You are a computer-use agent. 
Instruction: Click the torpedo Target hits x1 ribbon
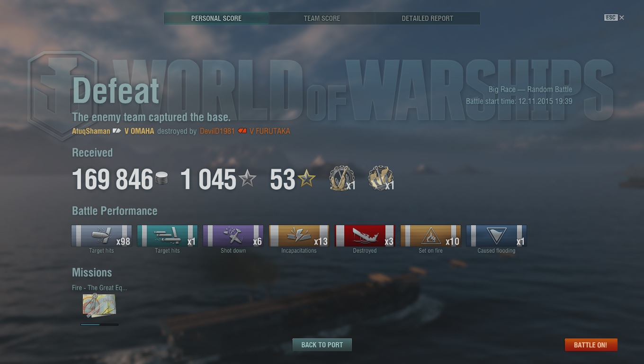[167, 236]
